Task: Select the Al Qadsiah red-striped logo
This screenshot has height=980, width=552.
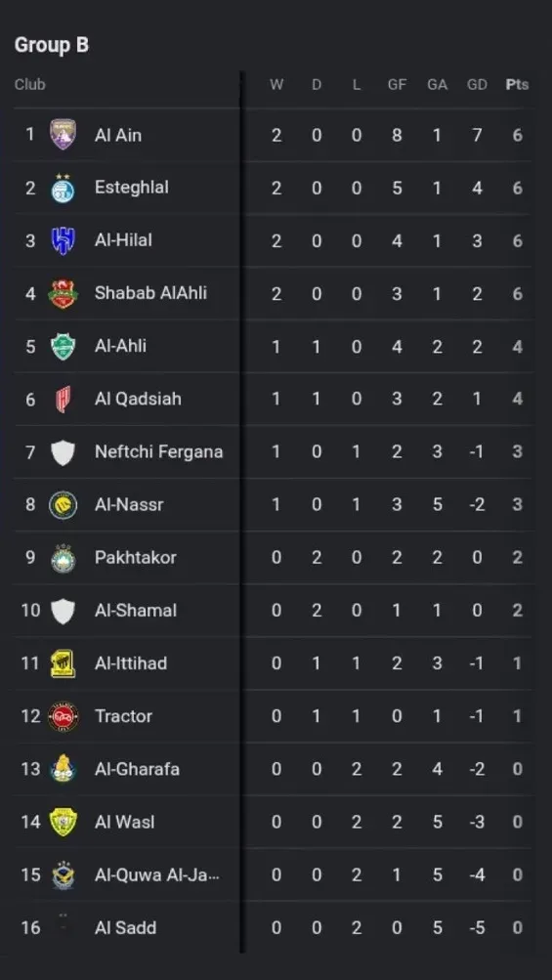Action: point(64,399)
